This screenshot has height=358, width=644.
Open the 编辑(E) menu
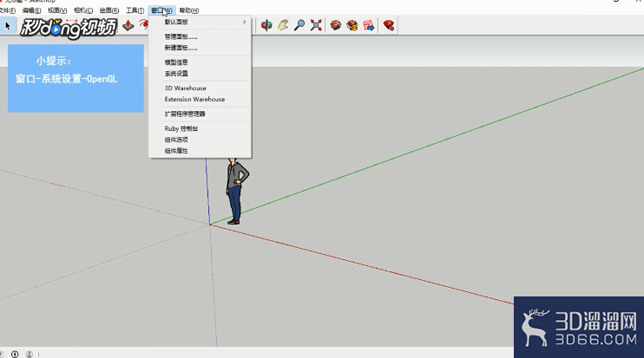pyautogui.click(x=31, y=10)
